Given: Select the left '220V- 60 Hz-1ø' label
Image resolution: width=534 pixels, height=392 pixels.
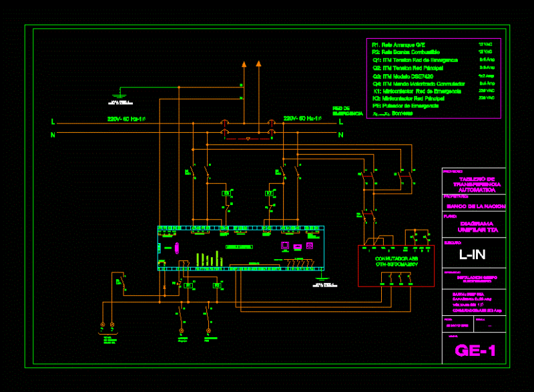Looking at the screenshot, I should [x=127, y=119].
